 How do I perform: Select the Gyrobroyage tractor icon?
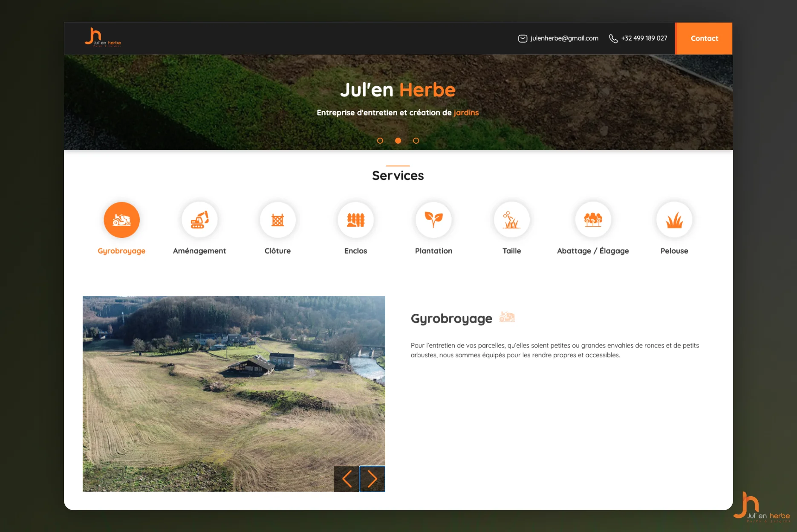(121, 220)
